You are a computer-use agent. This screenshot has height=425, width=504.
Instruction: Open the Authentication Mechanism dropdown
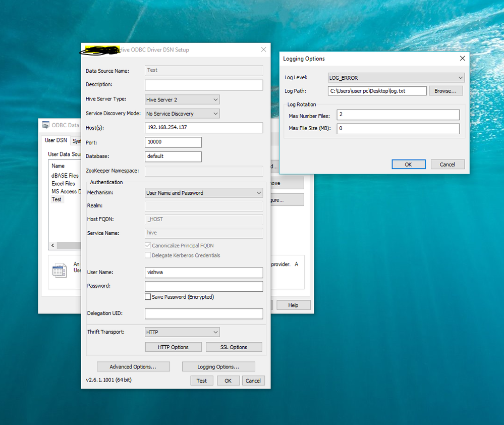point(204,193)
